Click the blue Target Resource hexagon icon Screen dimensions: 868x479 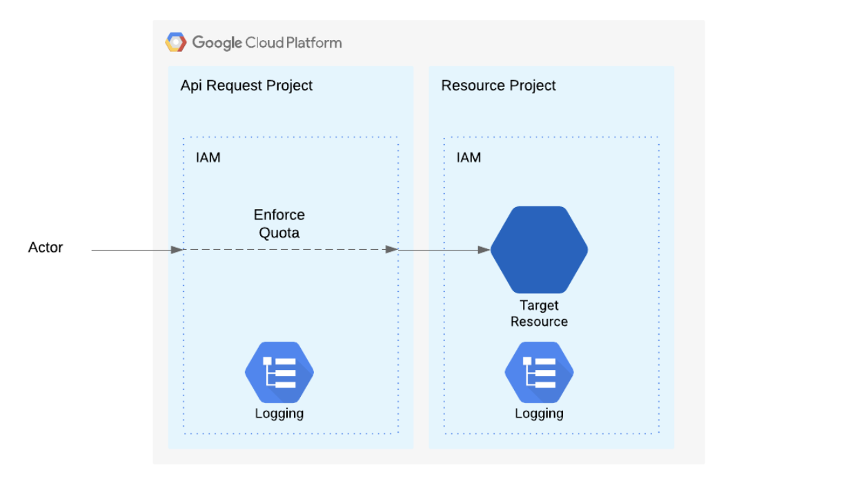(539, 249)
